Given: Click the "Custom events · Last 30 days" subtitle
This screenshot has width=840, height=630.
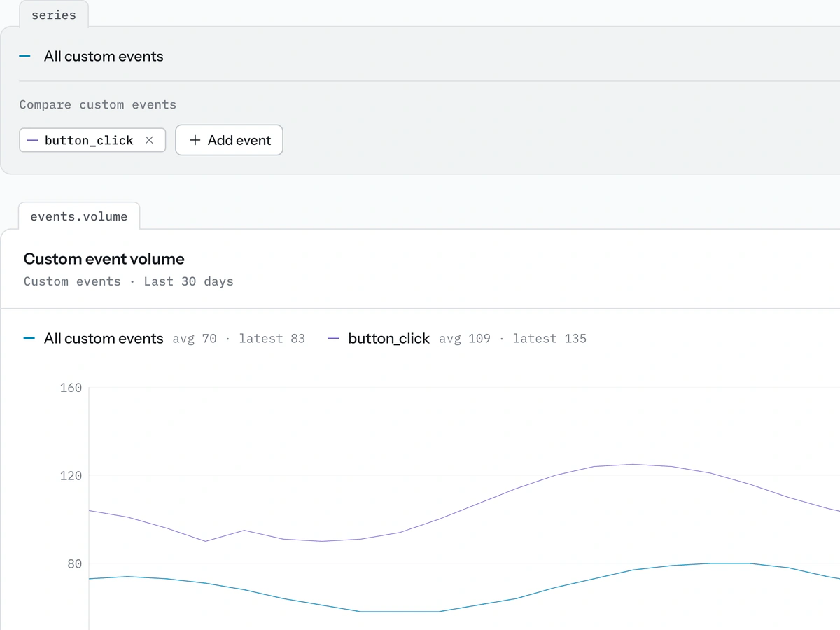Looking at the screenshot, I should (x=129, y=281).
